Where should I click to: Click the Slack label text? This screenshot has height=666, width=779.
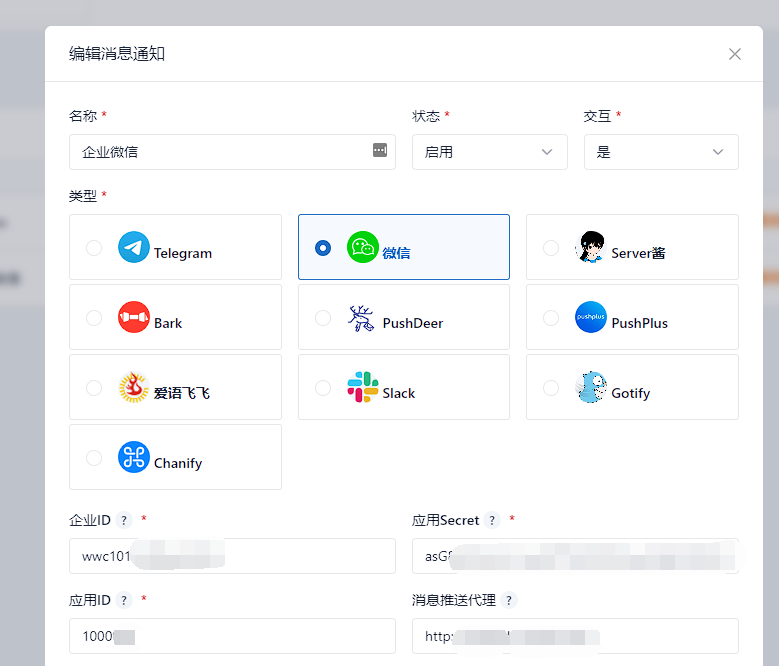398,393
